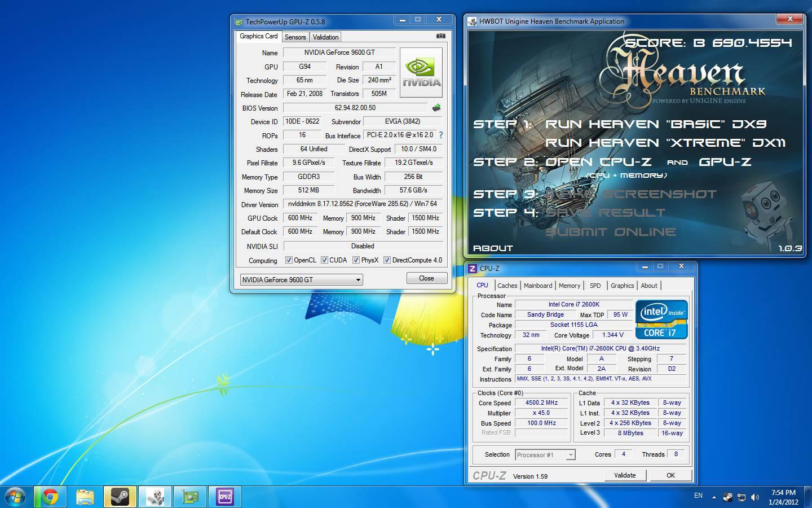Click the Validate button in CPU-Z
The height and width of the screenshot is (508, 812).
pyautogui.click(x=625, y=475)
